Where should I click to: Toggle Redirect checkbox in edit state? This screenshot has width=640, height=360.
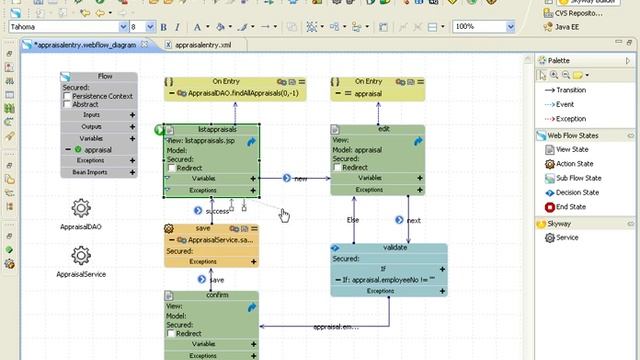337,167
